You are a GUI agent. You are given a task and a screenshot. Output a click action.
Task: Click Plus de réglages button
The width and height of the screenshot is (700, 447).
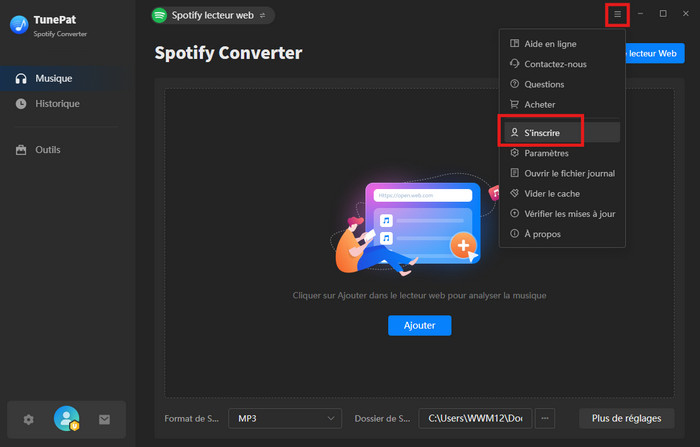pyautogui.click(x=626, y=418)
